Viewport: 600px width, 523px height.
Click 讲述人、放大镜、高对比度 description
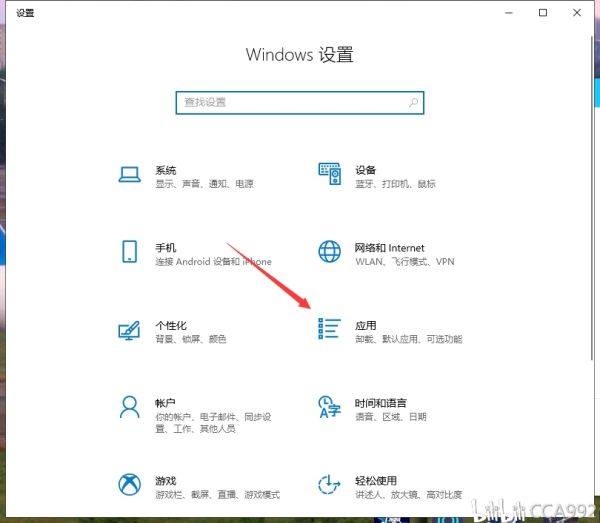click(x=408, y=495)
